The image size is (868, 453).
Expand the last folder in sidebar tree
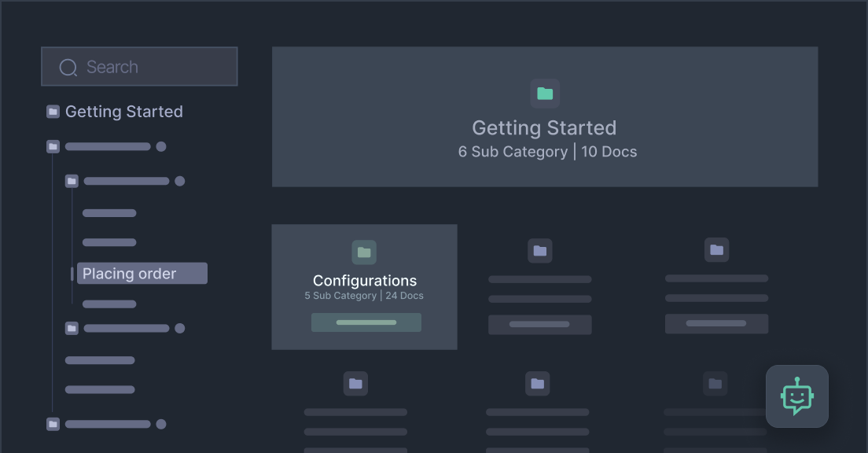tap(53, 424)
